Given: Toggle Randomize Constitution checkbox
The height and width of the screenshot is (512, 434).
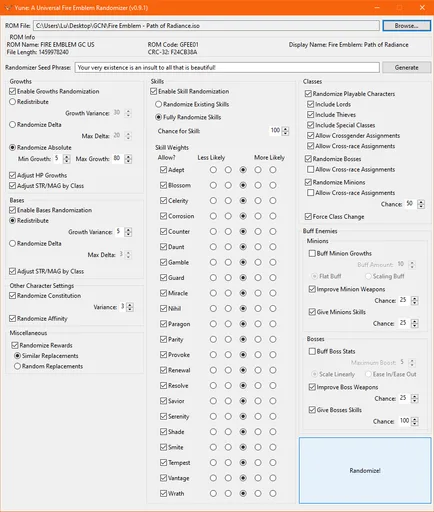Looking at the screenshot, I should click(13, 296).
